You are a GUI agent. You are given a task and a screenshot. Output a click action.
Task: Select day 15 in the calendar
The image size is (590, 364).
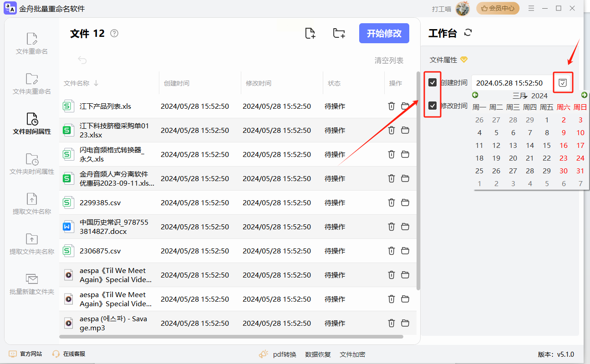(x=547, y=146)
